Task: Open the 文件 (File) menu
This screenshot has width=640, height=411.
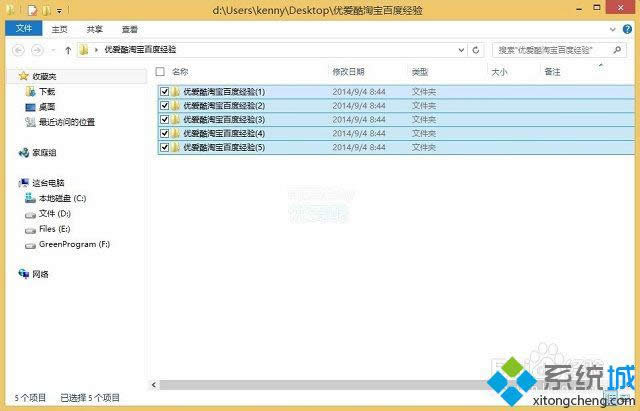Action: tap(23, 30)
